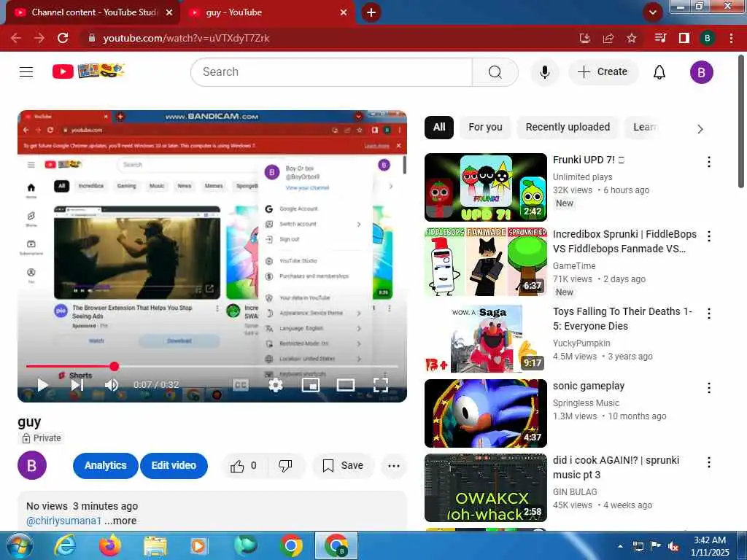Toggle Chrome side panel

click(x=684, y=38)
